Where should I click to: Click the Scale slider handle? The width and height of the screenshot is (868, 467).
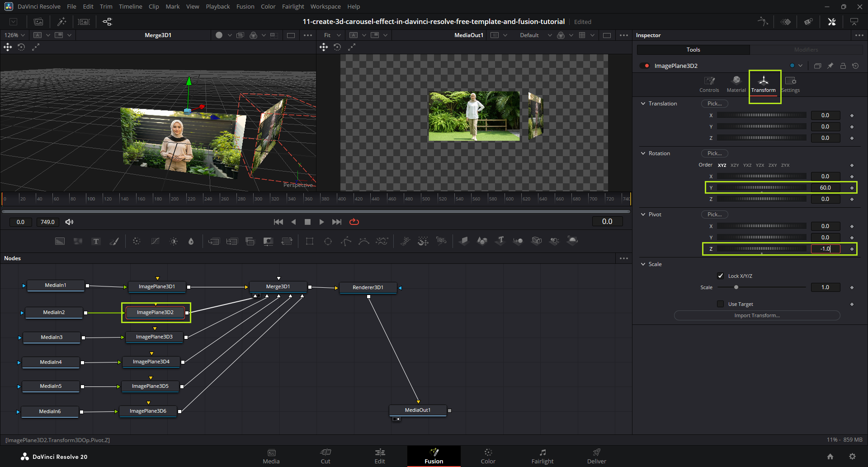point(736,287)
